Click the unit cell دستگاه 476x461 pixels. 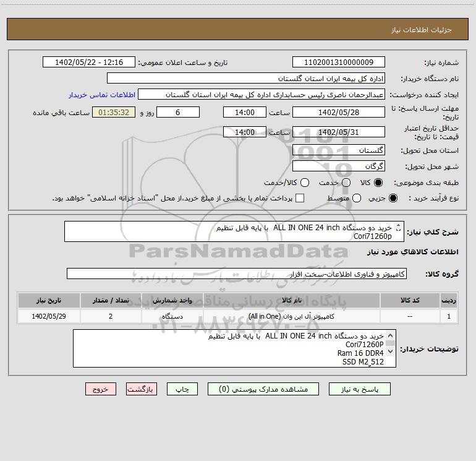click(x=172, y=316)
